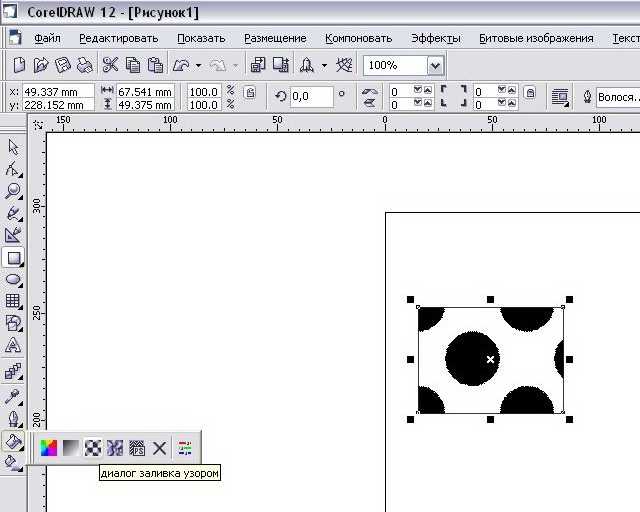The width and height of the screenshot is (640, 512).
Task: Open the Битовые изображения menu
Action: [x=536, y=38]
